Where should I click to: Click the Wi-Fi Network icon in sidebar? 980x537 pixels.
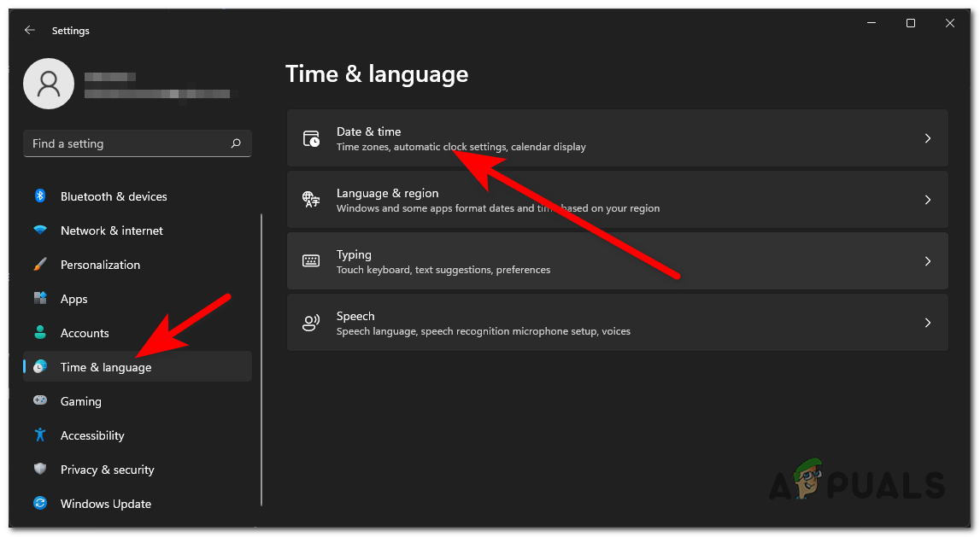click(40, 231)
